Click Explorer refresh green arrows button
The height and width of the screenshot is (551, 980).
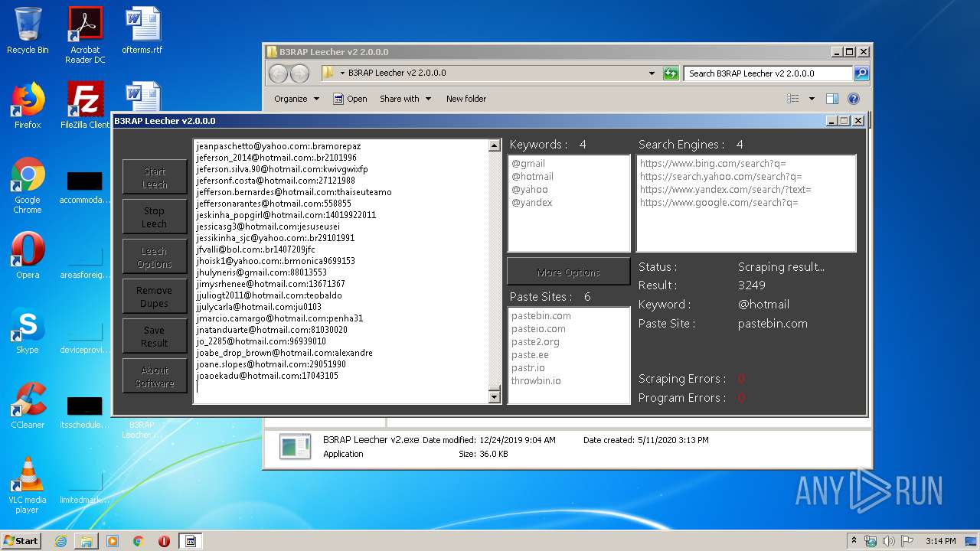click(x=671, y=73)
